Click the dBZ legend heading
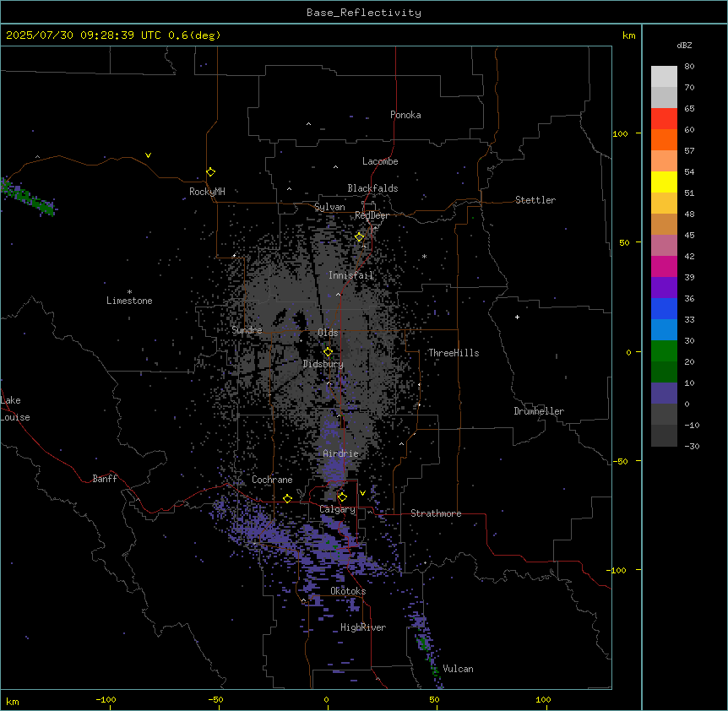Image resolution: width=728 pixels, height=711 pixels. pos(684,46)
